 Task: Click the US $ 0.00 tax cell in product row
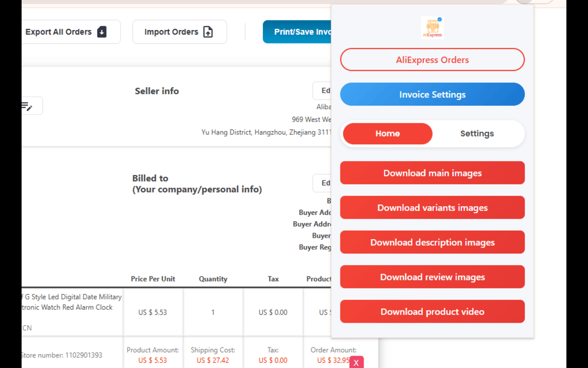click(273, 312)
